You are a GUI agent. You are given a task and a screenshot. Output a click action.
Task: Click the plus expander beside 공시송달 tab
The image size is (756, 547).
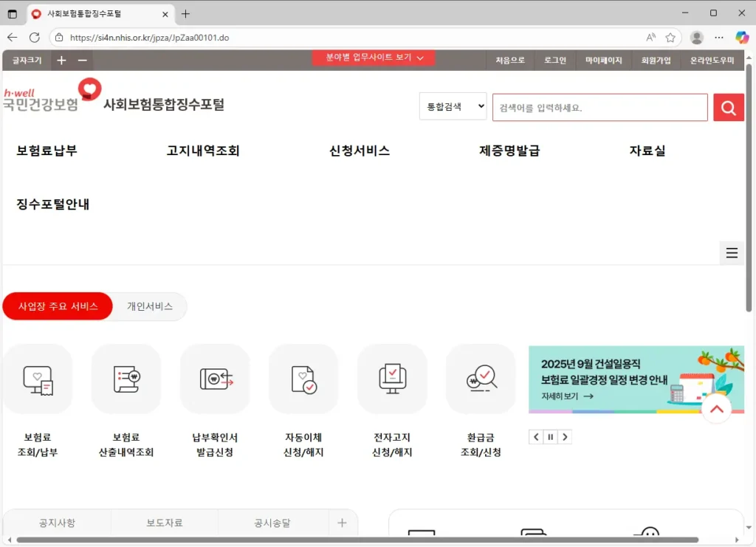[x=342, y=522]
